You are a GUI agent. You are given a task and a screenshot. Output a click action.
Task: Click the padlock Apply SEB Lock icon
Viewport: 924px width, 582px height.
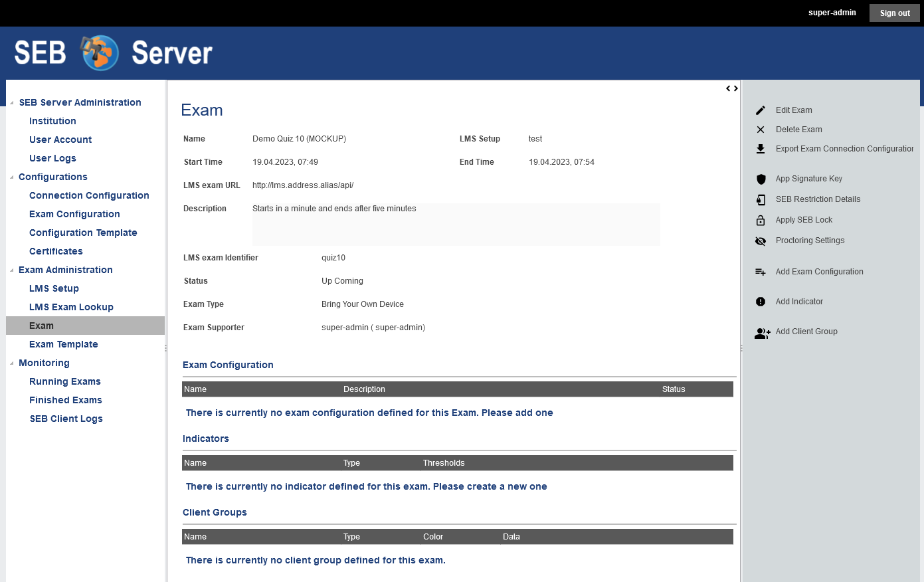[761, 220]
